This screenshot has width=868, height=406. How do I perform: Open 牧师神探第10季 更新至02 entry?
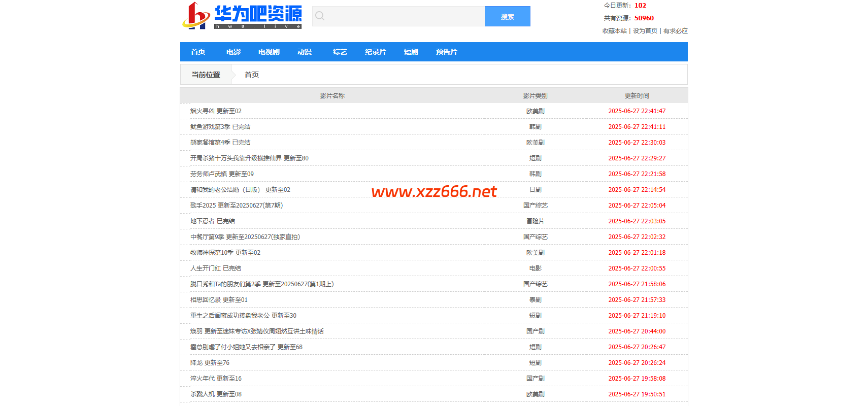coord(225,253)
